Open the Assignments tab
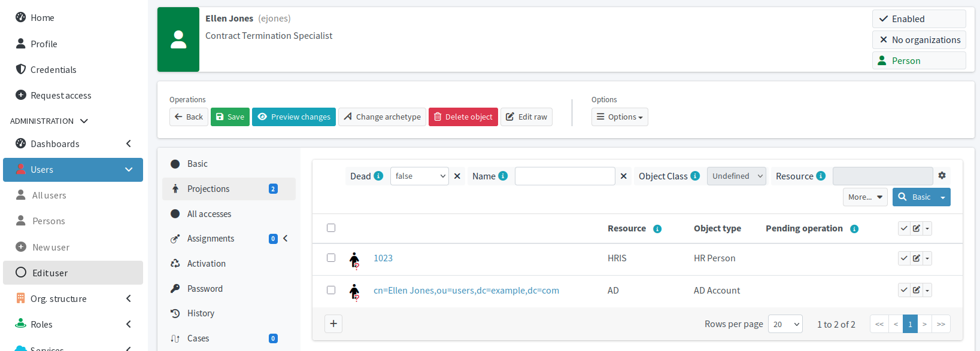This screenshot has width=980, height=351. (229, 239)
